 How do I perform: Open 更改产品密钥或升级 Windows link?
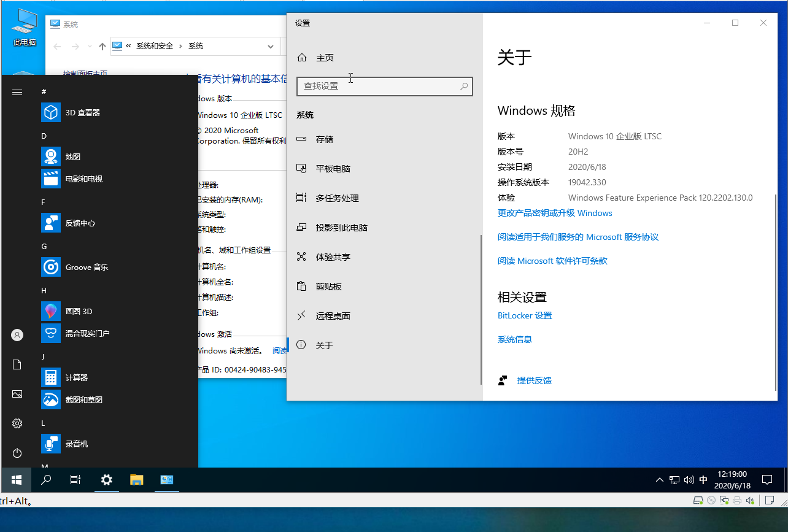tap(555, 214)
